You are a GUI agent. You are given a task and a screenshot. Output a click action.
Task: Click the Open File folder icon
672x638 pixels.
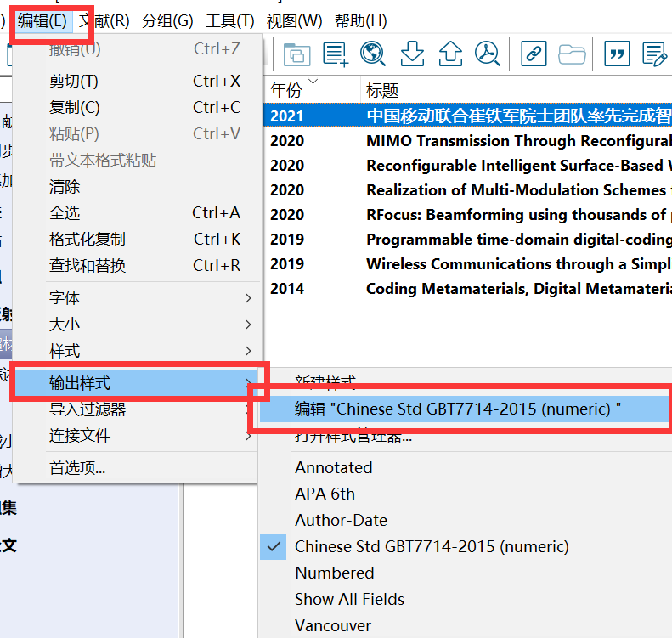[572, 54]
